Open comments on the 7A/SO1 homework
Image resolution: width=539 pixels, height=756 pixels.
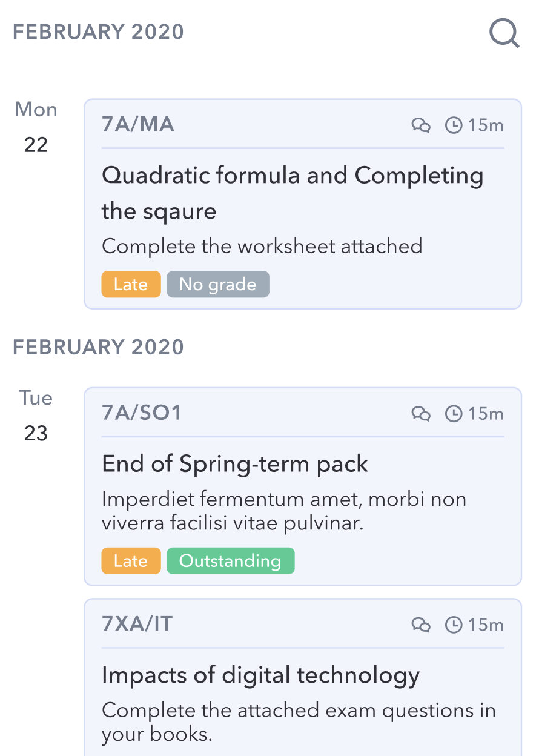click(421, 414)
